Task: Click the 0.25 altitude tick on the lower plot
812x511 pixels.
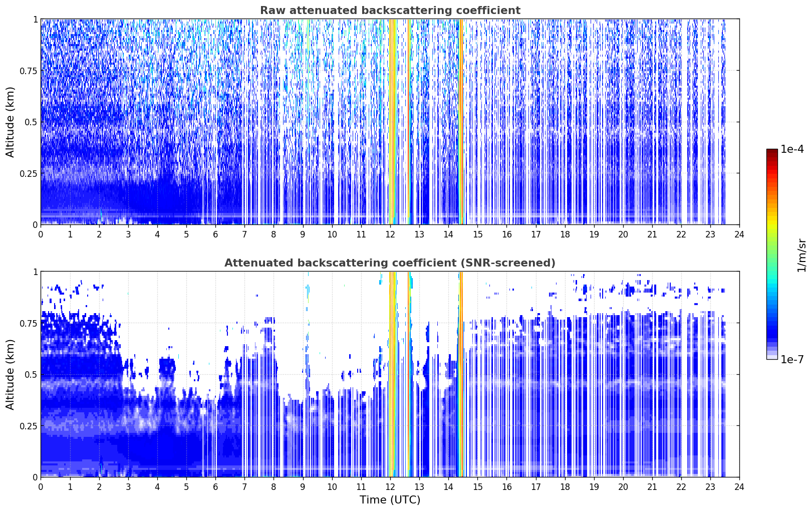Action: [29, 426]
